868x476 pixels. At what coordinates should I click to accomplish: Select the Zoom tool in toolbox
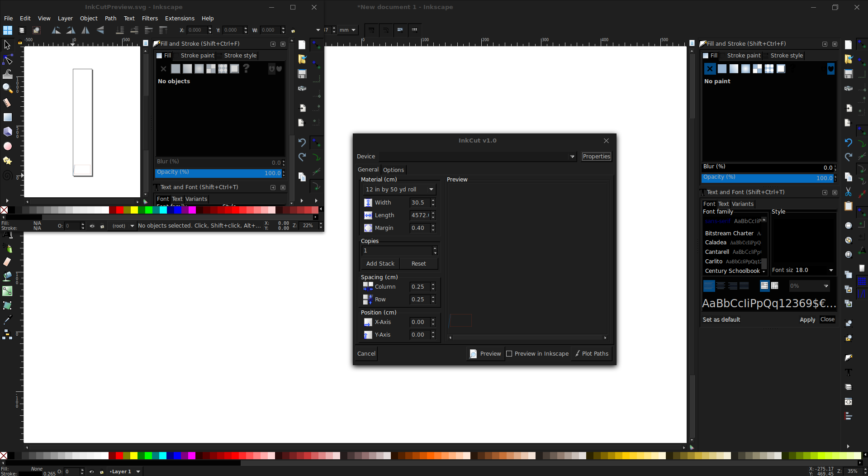coord(8,88)
